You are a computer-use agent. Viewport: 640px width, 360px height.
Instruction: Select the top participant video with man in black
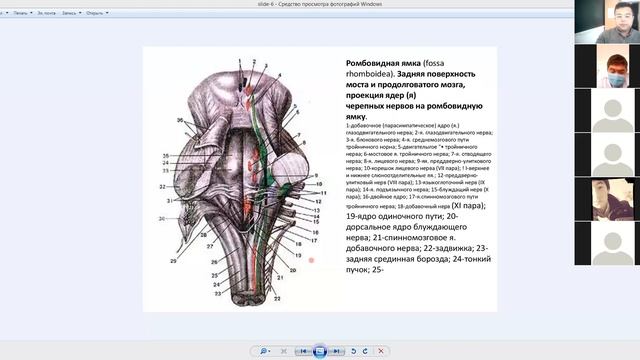point(607,22)
